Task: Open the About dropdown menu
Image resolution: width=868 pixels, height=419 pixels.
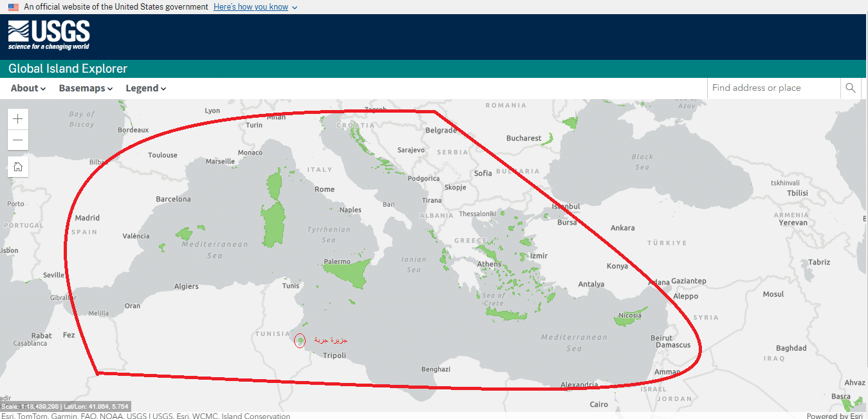Action: click(28, 88)
